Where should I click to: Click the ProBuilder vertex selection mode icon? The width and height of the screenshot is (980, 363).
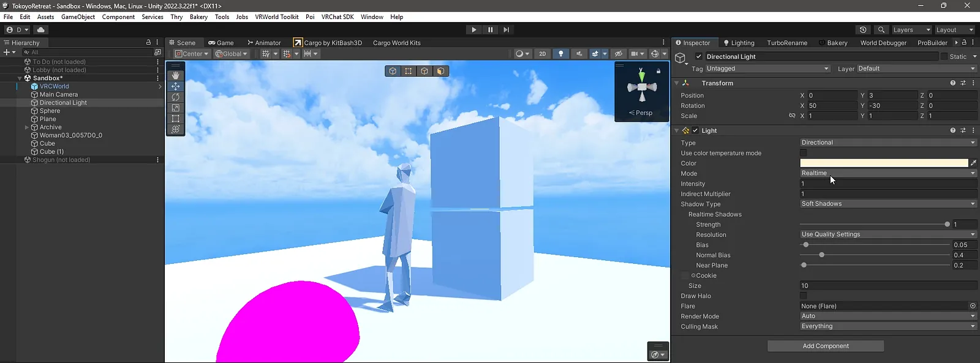(x=409, y=71)
